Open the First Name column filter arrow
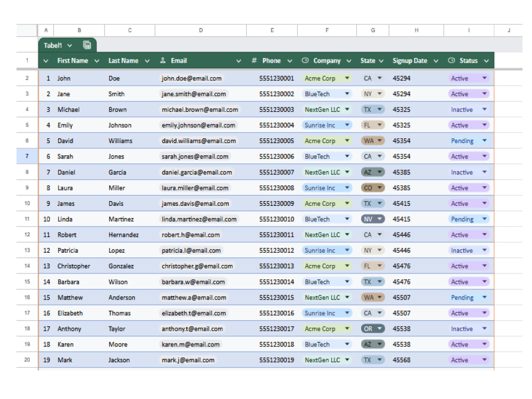 pyautogui.click(x=97, y=61)
